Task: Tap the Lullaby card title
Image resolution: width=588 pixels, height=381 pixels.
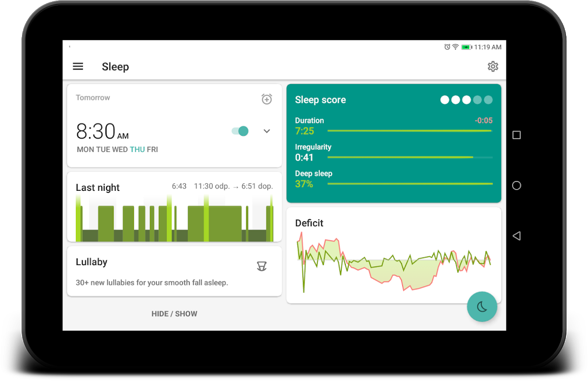Action: [92, 262]
